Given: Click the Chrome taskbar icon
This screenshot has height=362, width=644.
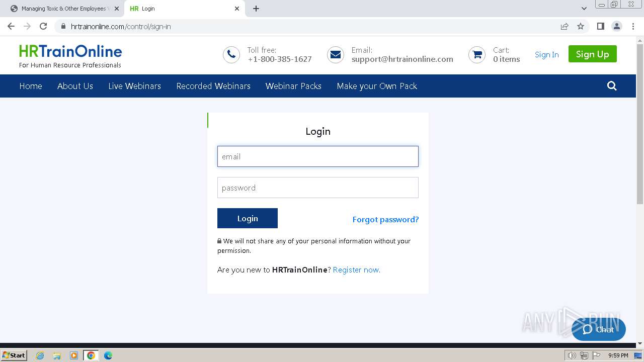Looking at the screenshot, I should (91, 355).
